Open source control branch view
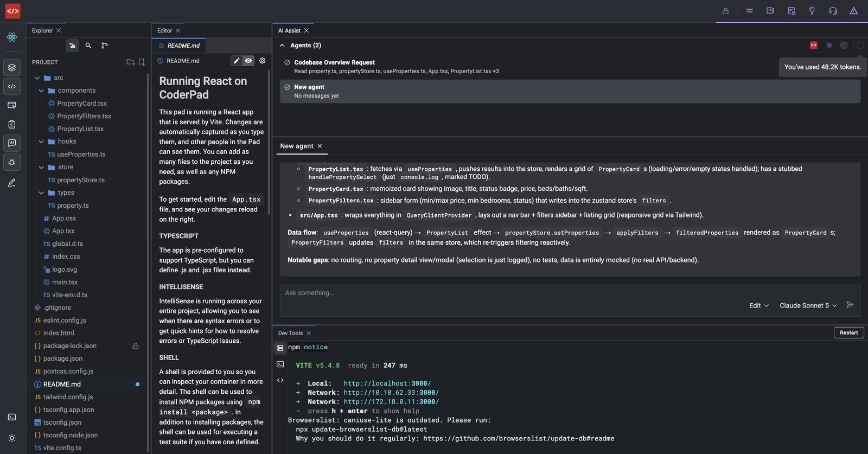868x454 pixels. click(105, 46)
